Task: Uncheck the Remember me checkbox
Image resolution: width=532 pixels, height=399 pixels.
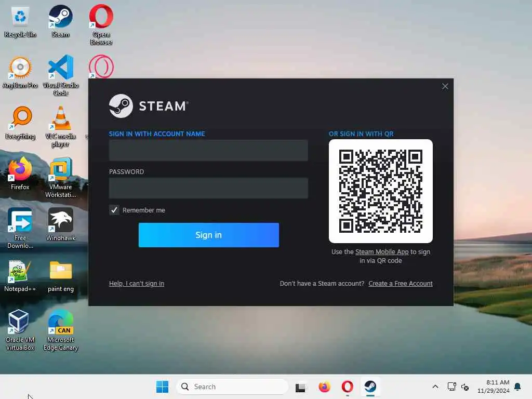Action: (114, 210)
